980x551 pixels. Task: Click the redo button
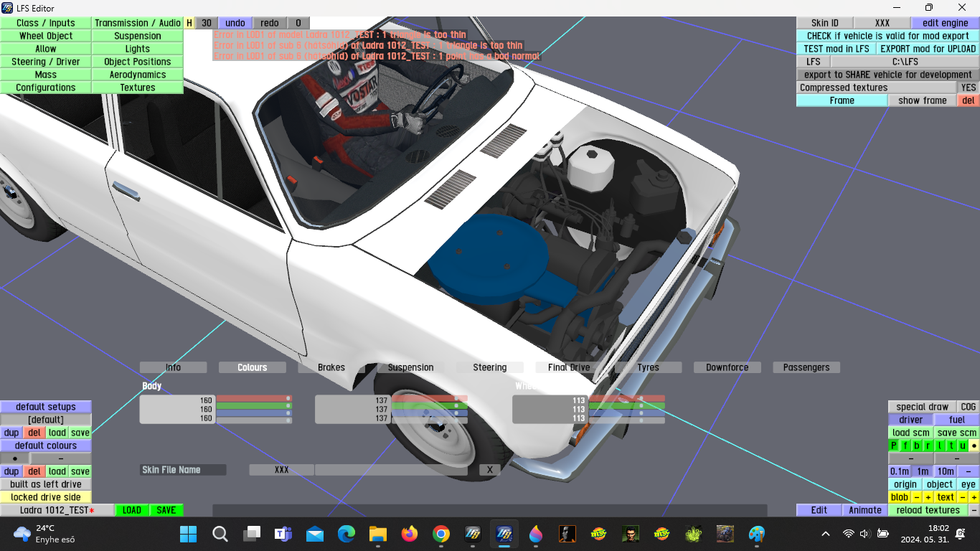[270, 23]
